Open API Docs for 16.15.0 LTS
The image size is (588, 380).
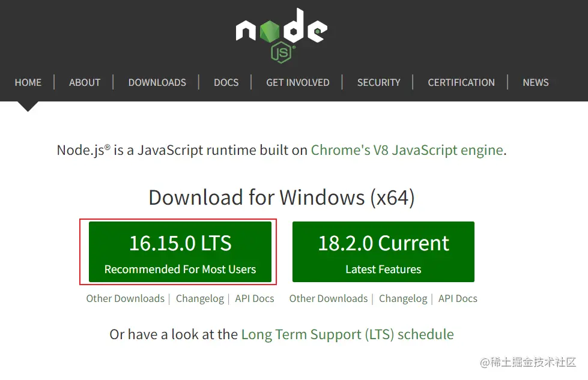pyautogui.click(x=255, y=299)
